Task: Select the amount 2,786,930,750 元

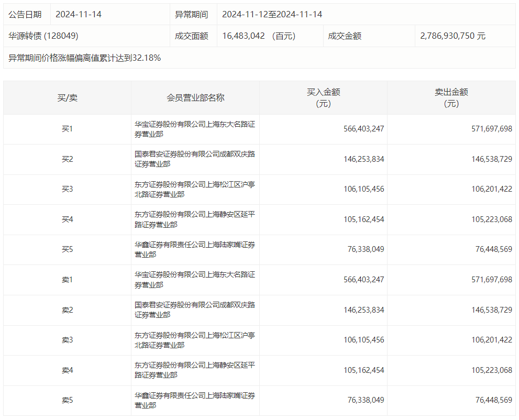Action: click(453, 36)
